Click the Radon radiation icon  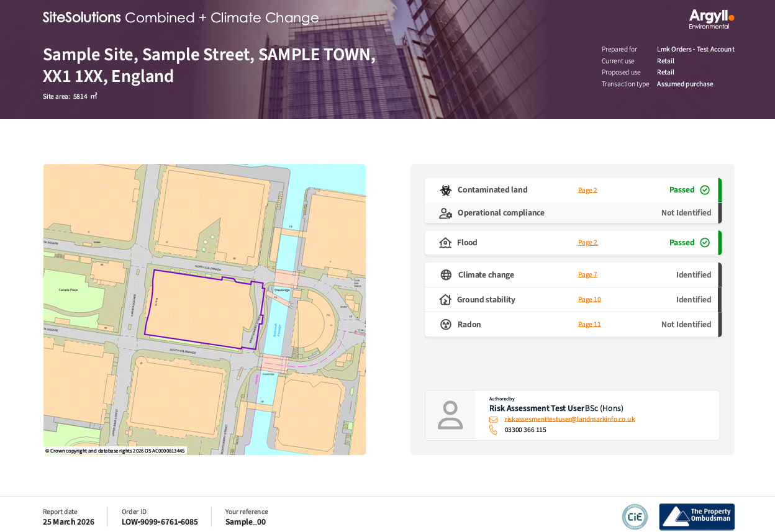coord(445,325)
